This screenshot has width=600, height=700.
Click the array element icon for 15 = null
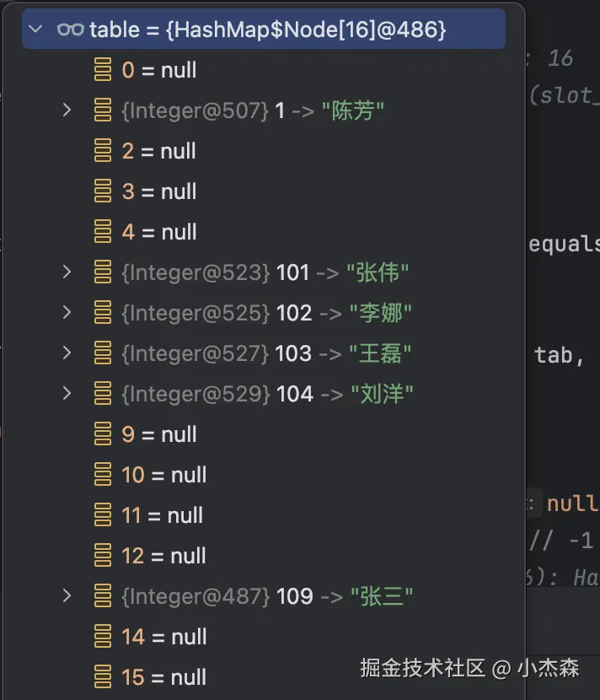(x=103, y=676)
